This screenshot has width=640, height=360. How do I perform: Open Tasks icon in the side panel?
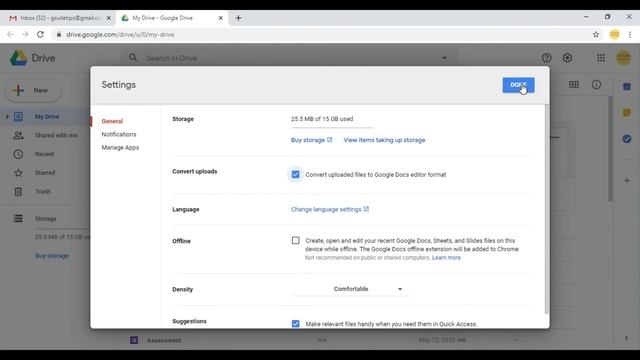pos(627,139)
